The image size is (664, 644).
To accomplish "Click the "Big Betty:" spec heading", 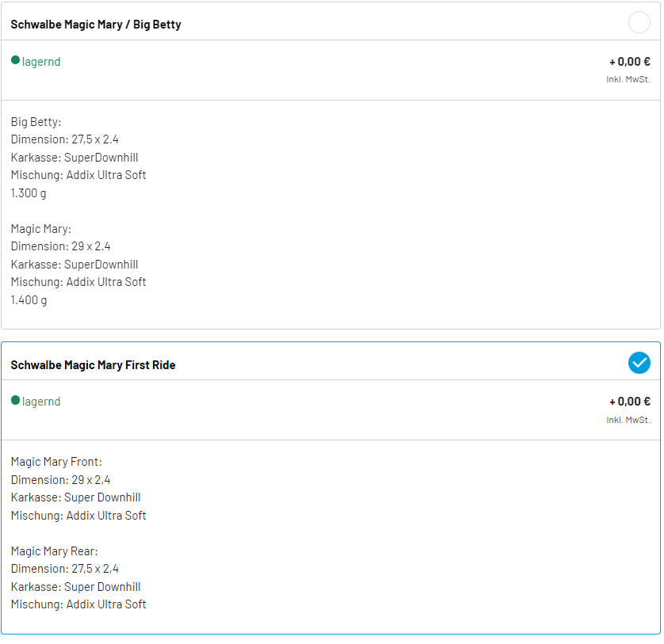I will point(36,122).
